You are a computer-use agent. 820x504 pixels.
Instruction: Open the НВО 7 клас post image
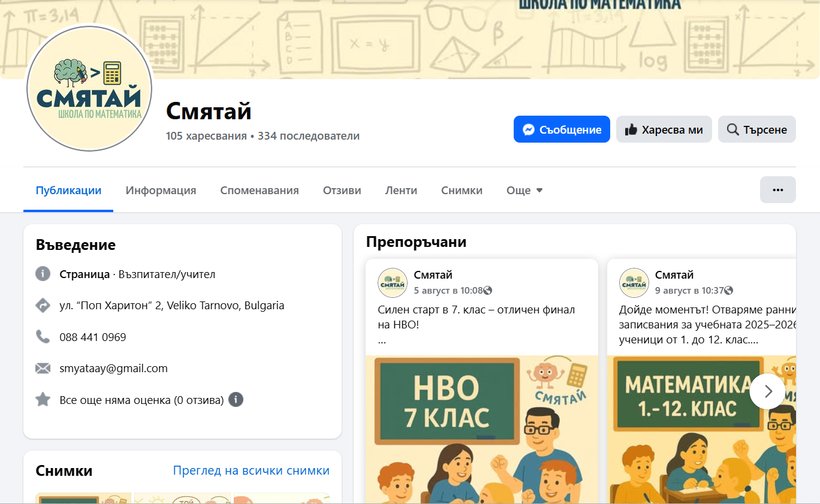tap(481, 428)
